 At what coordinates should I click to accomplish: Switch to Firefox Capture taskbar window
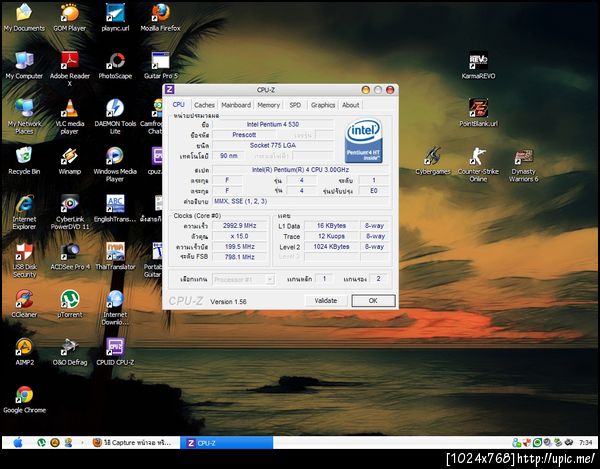coord(135,443)
